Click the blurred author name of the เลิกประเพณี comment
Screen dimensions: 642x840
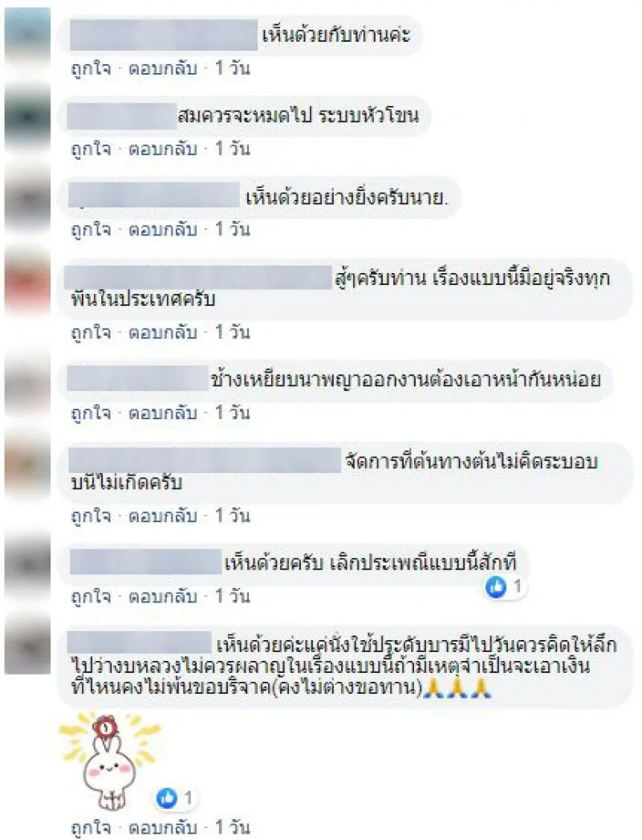tap(145, 562)
